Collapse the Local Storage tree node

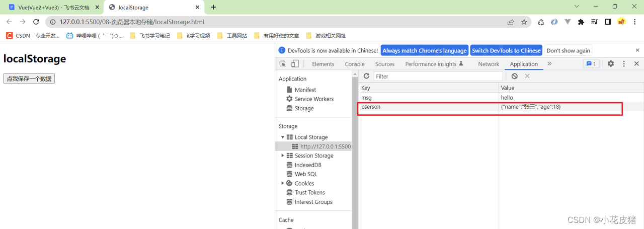[x=283, y=137]
